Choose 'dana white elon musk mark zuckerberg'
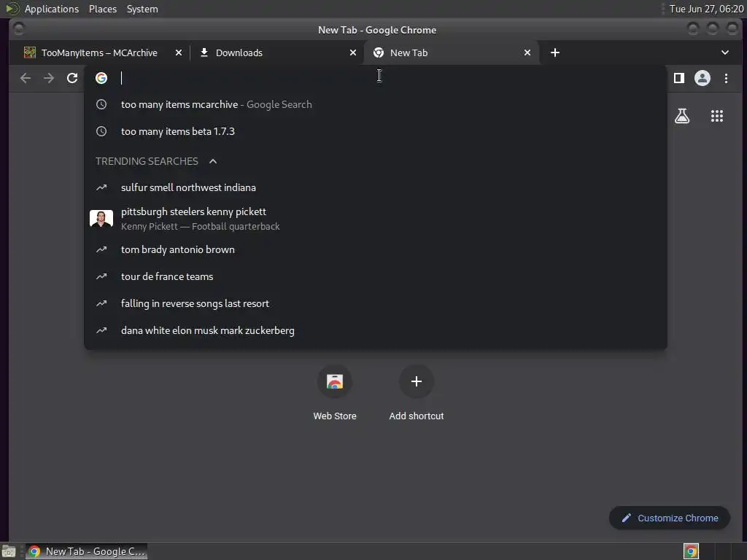This screenshot has width=747, height=560. (376, 330)
